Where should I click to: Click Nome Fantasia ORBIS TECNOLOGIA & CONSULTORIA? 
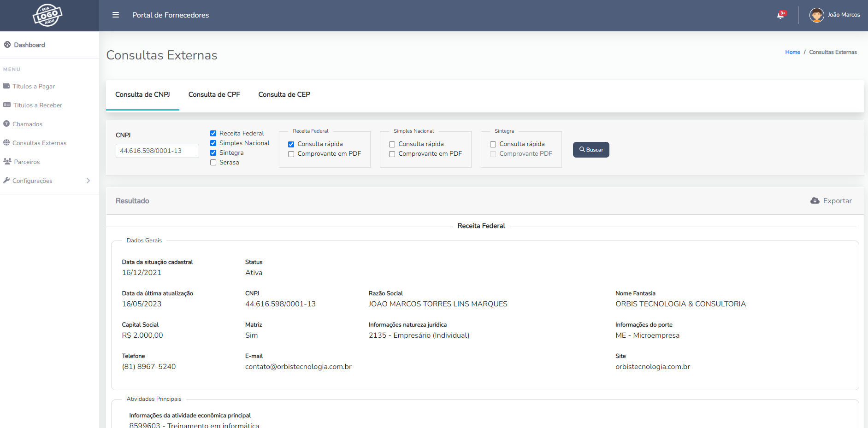coord(680,304)
